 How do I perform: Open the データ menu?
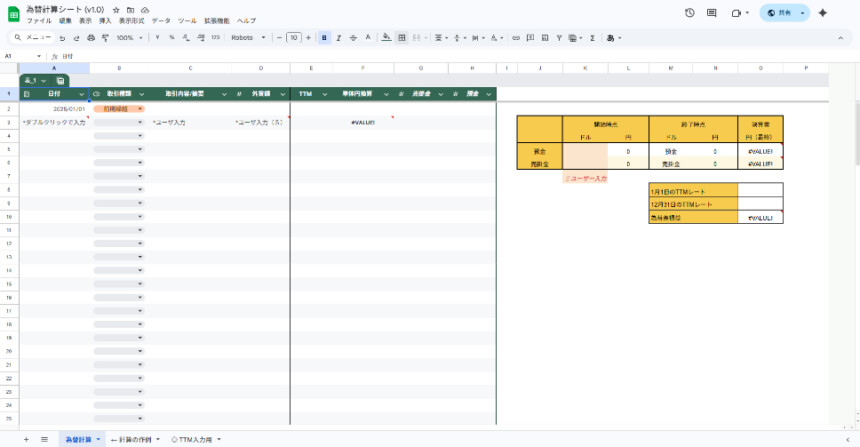click(161, 20)
